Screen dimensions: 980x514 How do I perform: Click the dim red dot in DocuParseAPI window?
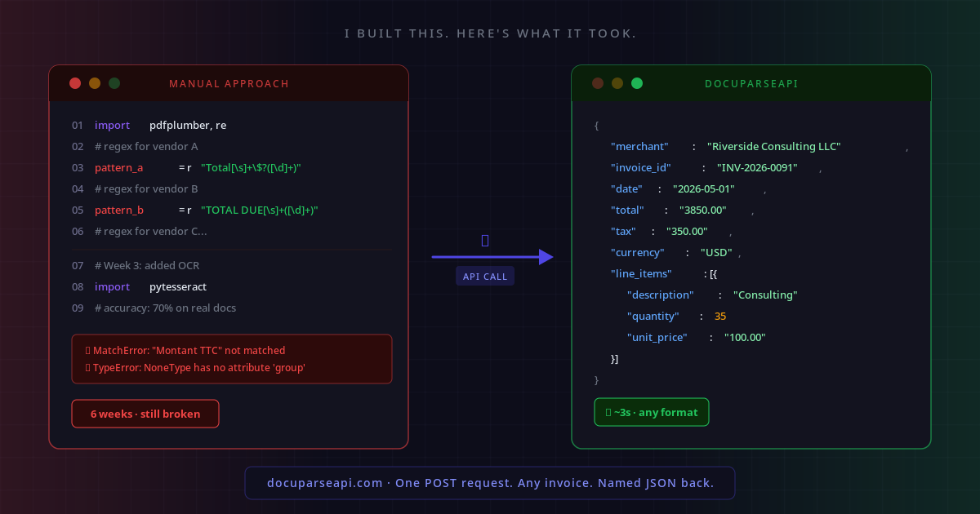(598, 83)
